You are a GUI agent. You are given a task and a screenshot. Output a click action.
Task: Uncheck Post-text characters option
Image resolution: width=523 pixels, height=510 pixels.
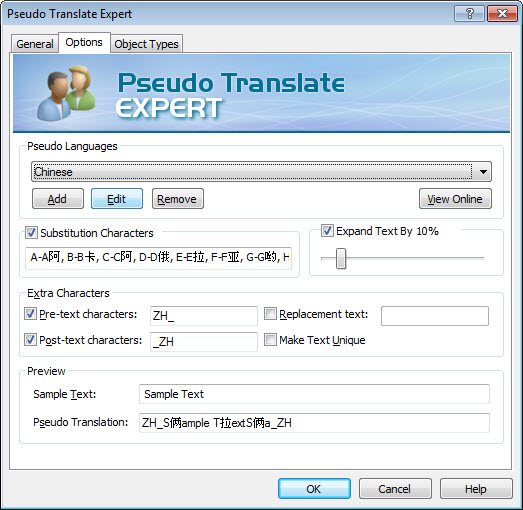point(30,340)
